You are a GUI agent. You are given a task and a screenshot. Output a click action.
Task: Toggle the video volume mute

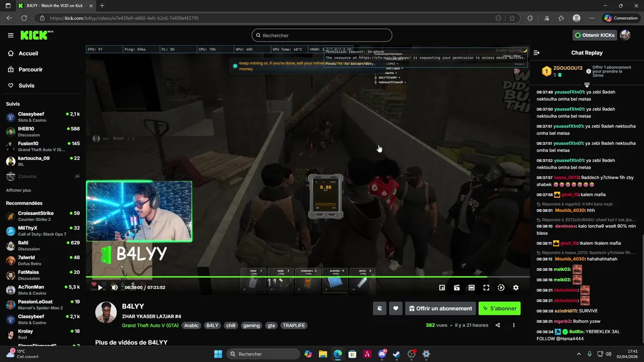click(x=114, y=288)
